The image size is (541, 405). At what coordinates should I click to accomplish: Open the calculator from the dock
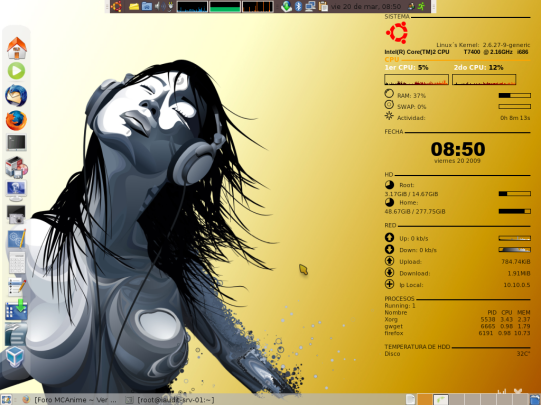17,263
